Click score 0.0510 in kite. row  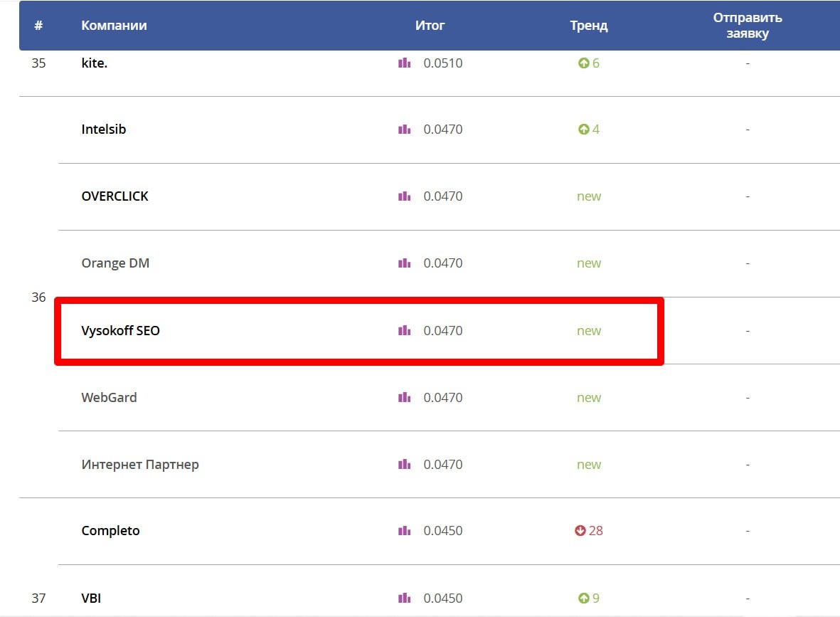pos(443,63)
